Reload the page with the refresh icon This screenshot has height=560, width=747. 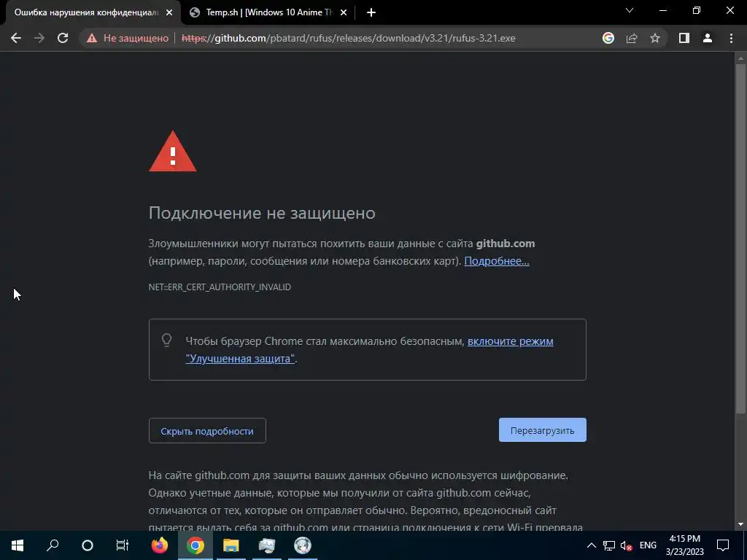63,38
